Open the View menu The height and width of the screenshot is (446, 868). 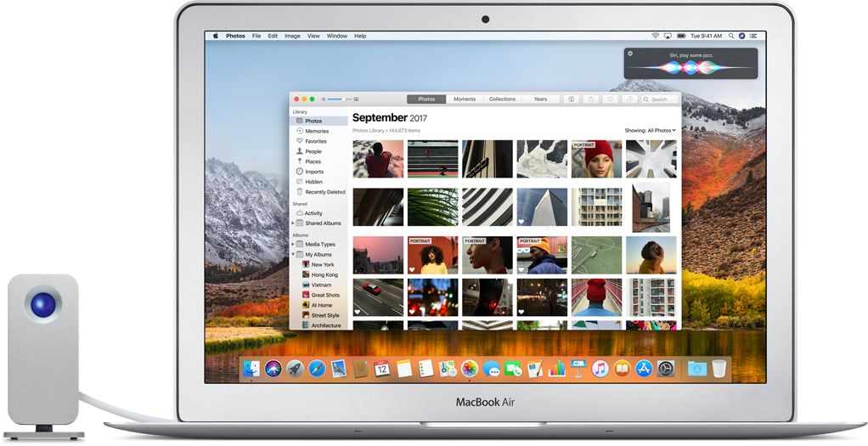[x=314, y=36]
